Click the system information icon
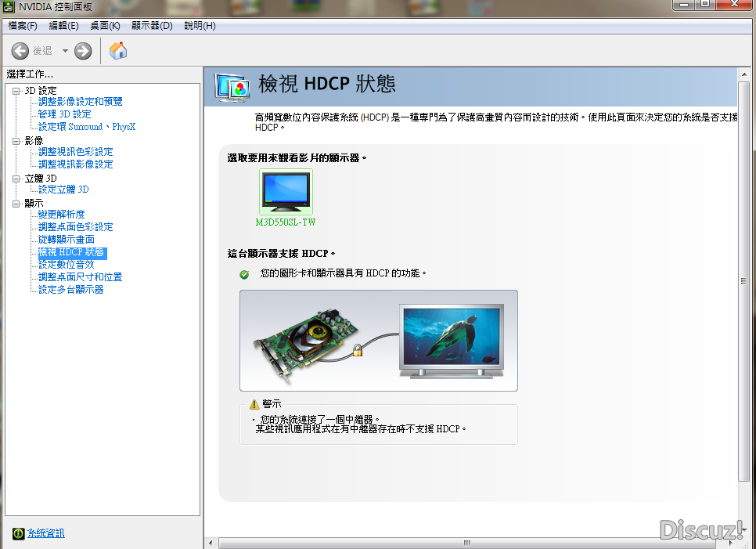The width and height of the screenshot is (756, 549). (x=18, y=533)
